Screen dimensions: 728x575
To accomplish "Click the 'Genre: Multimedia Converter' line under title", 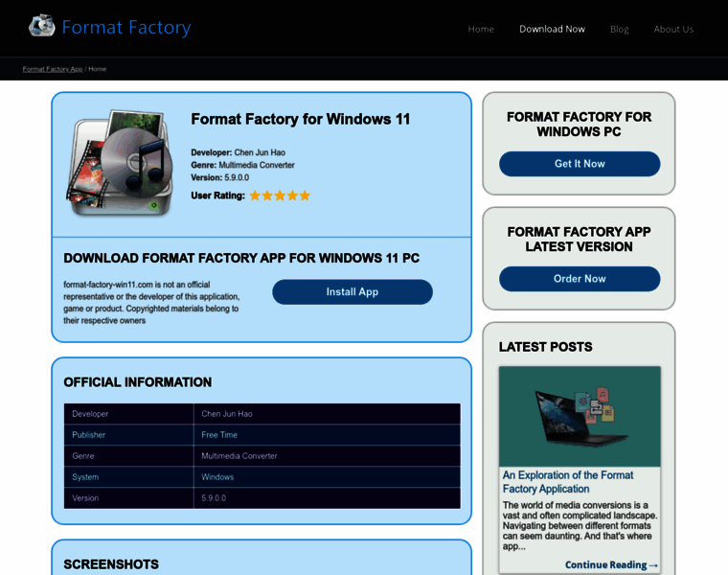I will (242, 165).
